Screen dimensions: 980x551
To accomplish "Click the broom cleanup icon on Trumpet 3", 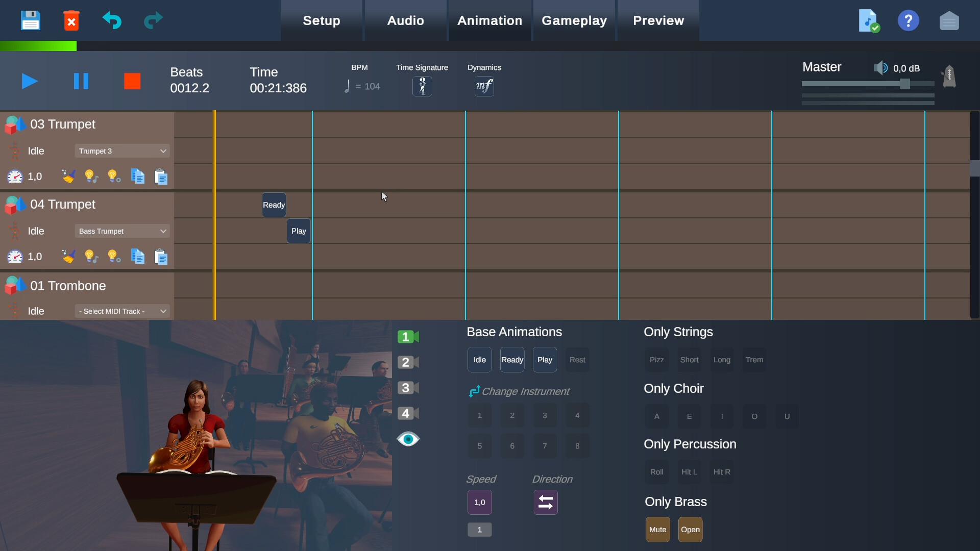I will [68, 176].
